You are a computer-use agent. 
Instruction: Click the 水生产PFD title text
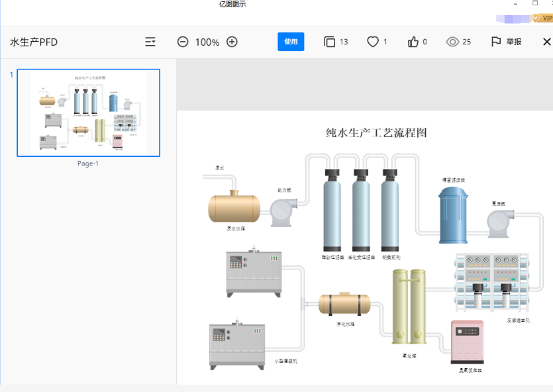[x=34, y=42]
